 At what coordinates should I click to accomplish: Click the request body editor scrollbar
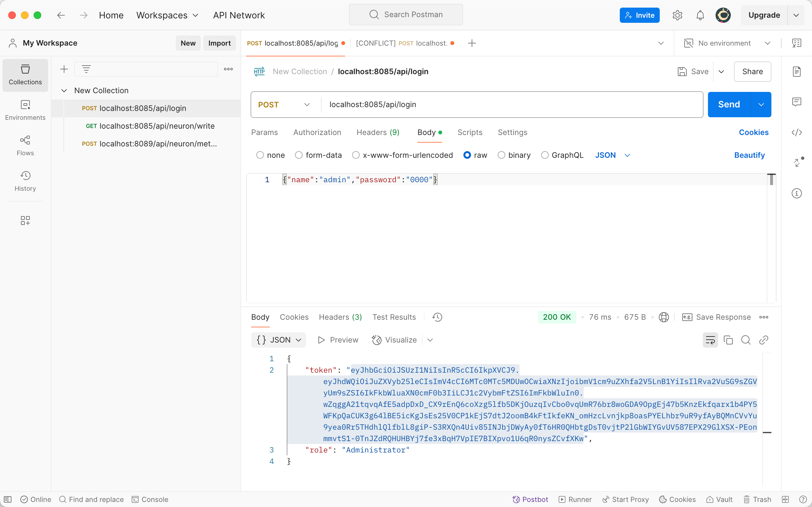pyautogui.click(x=771, y=180)
